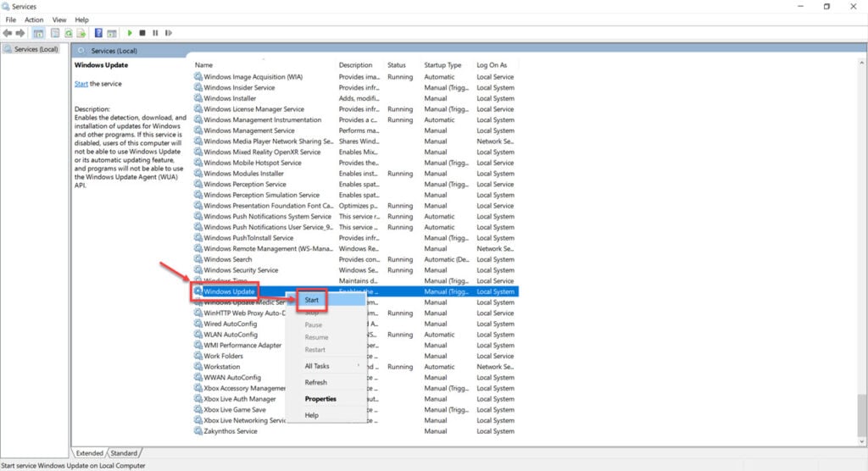
Task: Click gear icon beside WLAN AutoConfig
Action: click(x=198, y=335)
